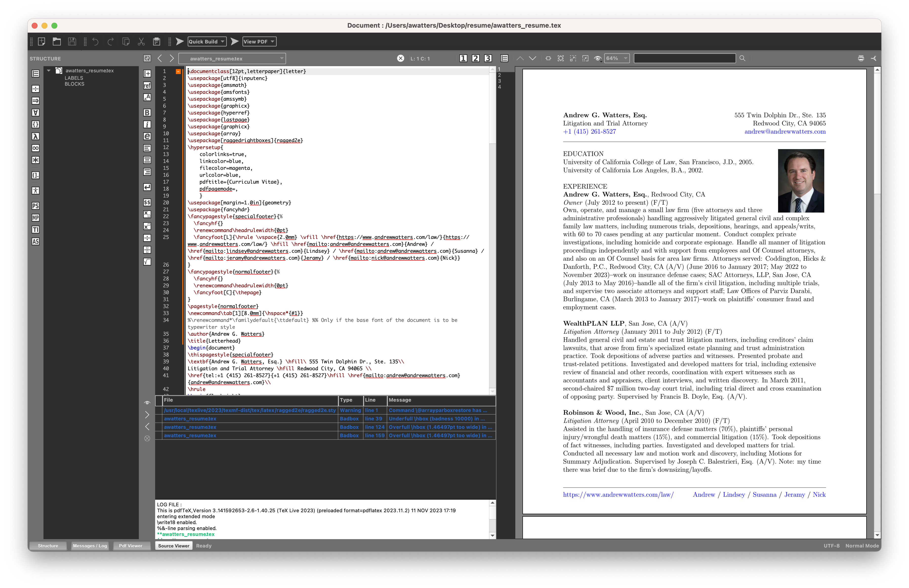909x588 pixels.
Task: Refresh the structure view
Action: click(x=147, y=58)
